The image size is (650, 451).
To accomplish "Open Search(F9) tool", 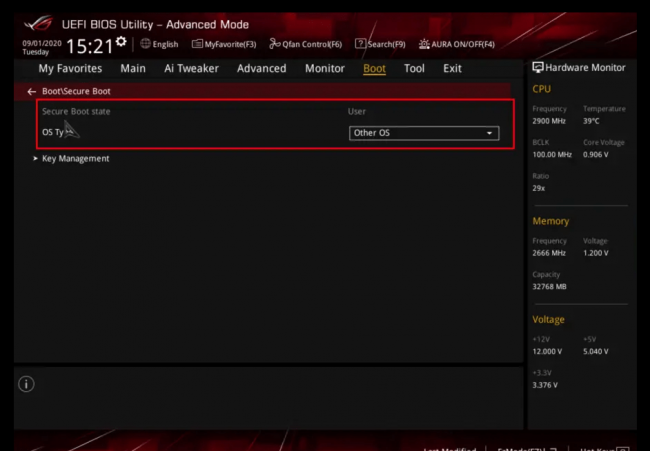I will click(x=380, y=44).
